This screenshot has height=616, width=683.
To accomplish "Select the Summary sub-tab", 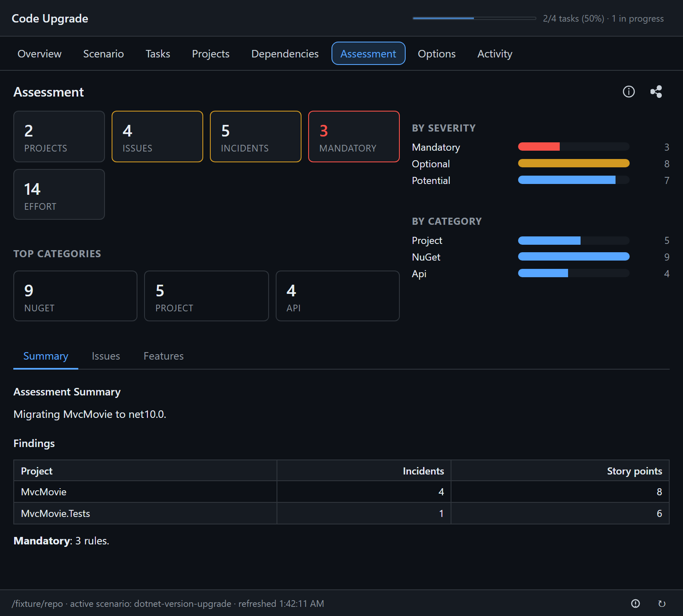I will pyautogui.click(x=46, y=356).
